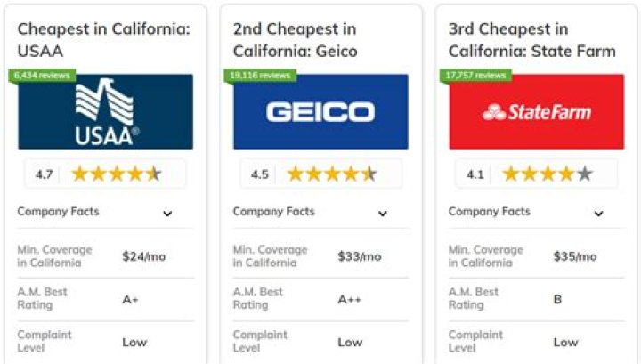Click the $33/mo Geico minimum coverage price
The height and width of the screenshot is (364, 641).
pos(360,256)
